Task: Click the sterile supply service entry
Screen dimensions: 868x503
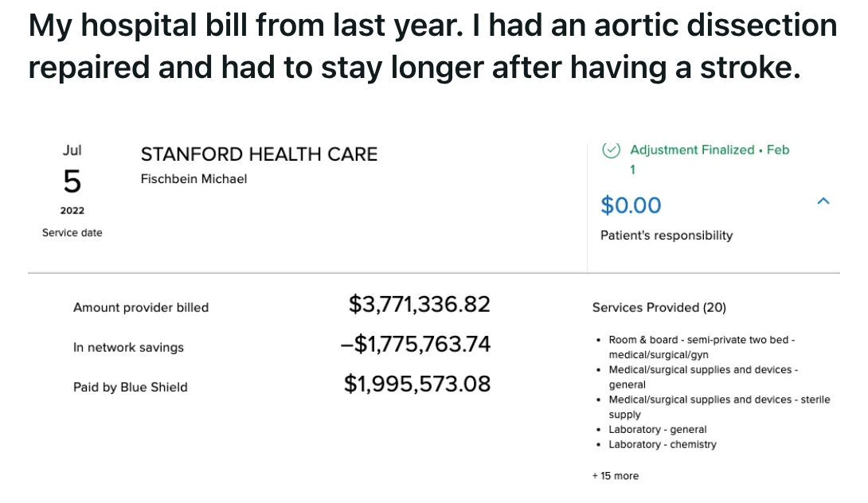Action: 719,407
